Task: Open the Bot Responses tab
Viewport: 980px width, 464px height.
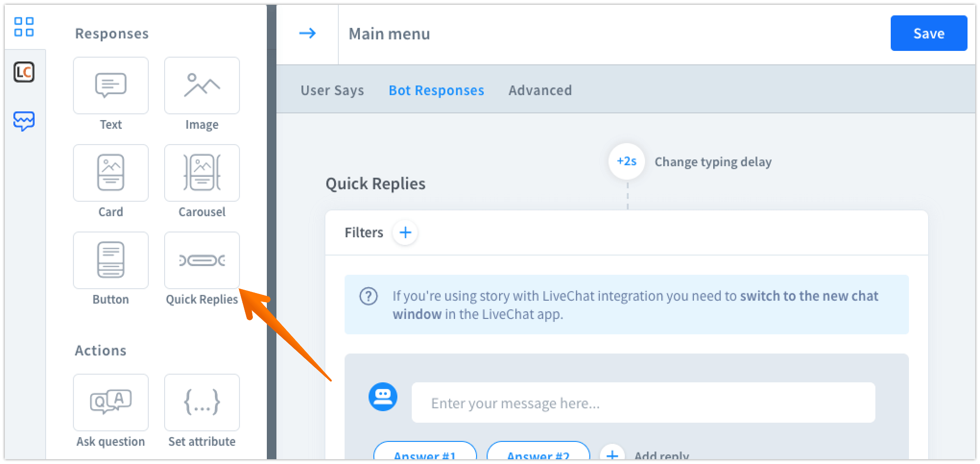Action: pyautogui.click(x=436, y=90)
